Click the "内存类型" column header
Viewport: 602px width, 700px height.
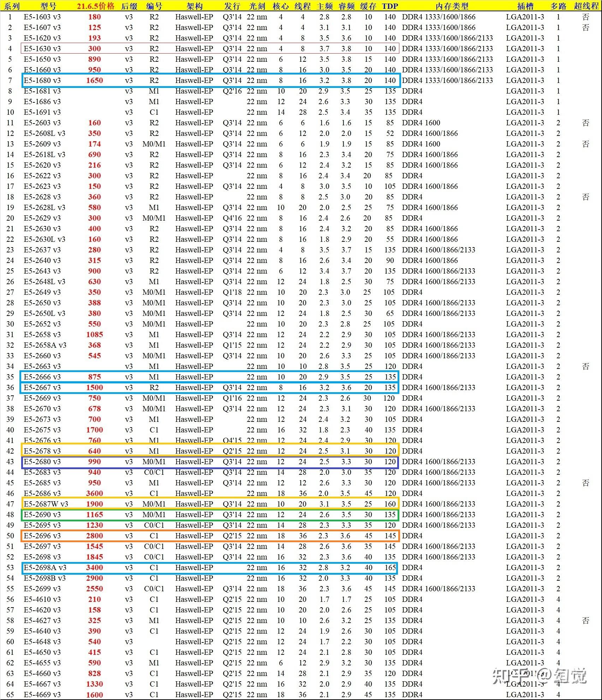[452, 6]
